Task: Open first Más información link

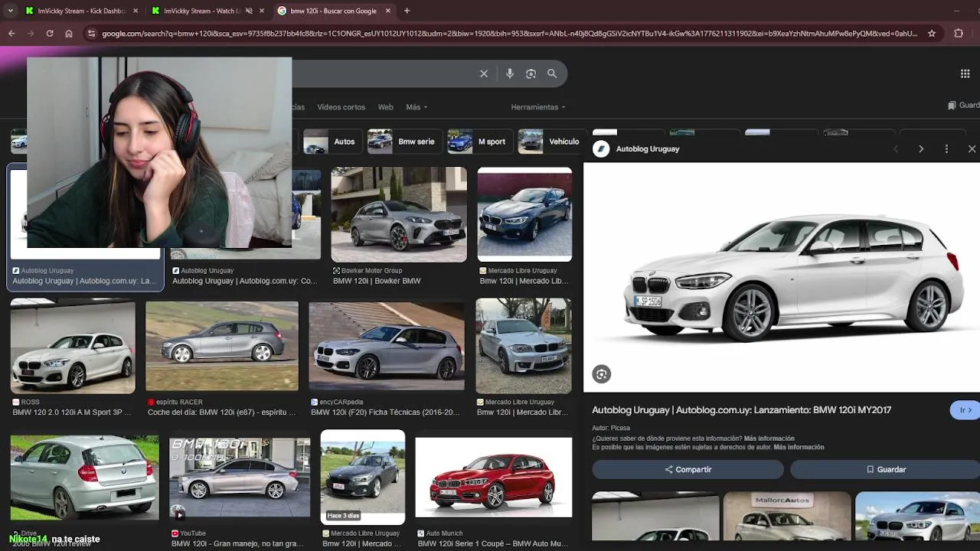Action: [769, 439]
